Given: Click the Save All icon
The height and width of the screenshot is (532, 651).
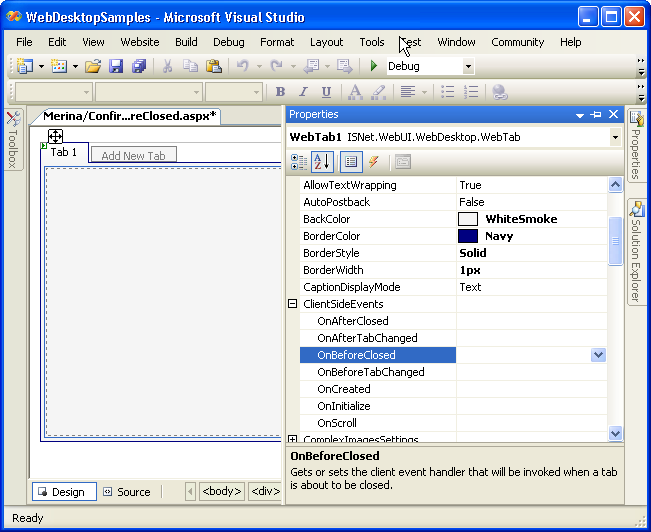Looking at the screenshot, I should (139, 66).
